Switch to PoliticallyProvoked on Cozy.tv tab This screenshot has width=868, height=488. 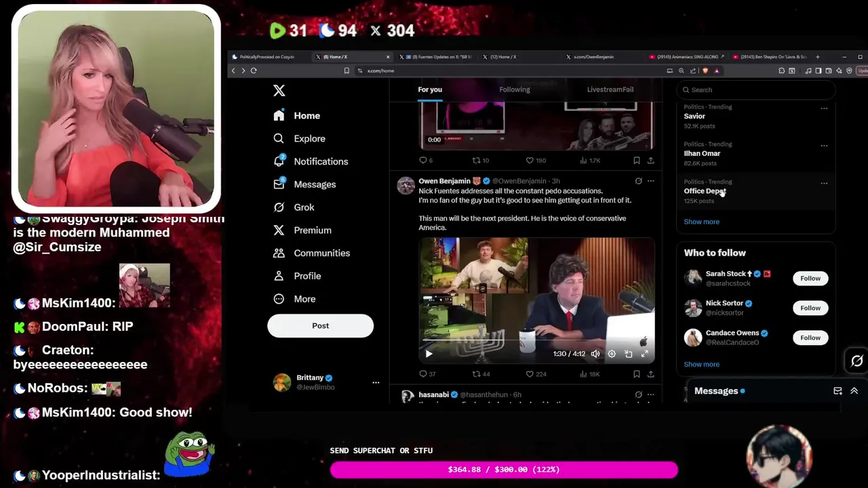pos(267,57)
